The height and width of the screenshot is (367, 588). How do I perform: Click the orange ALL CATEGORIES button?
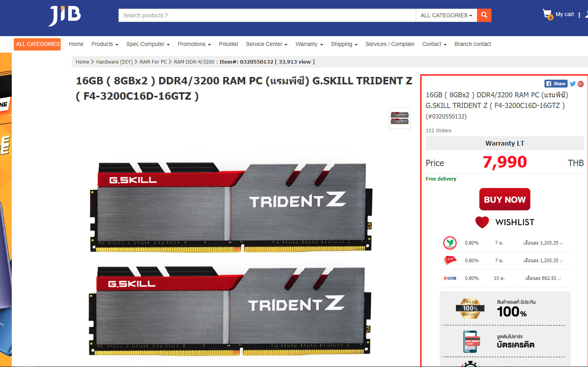(37, 44)
